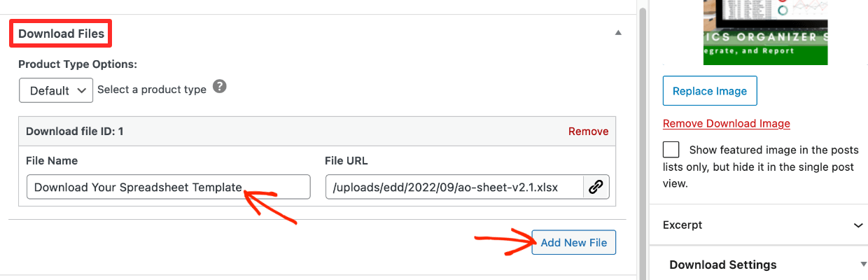Click the Excerpt panel title

(682, 225)
